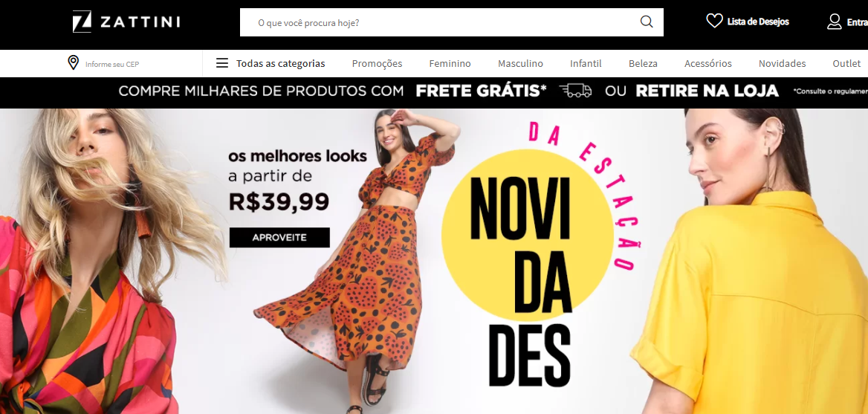Select Acessórios in the navigation bar

[x=708, y=64]
